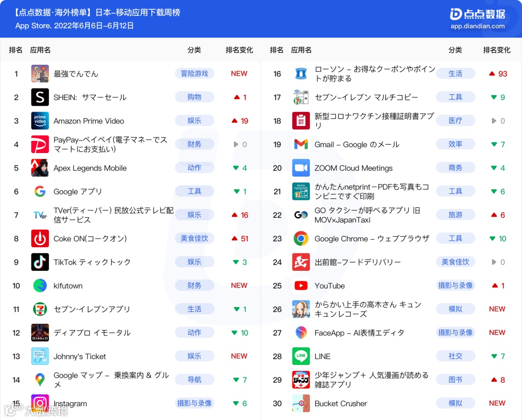The width and height of the screenshot is (522, 420).
Task: Select the 导航 category tag
Action: coord(194,380)
